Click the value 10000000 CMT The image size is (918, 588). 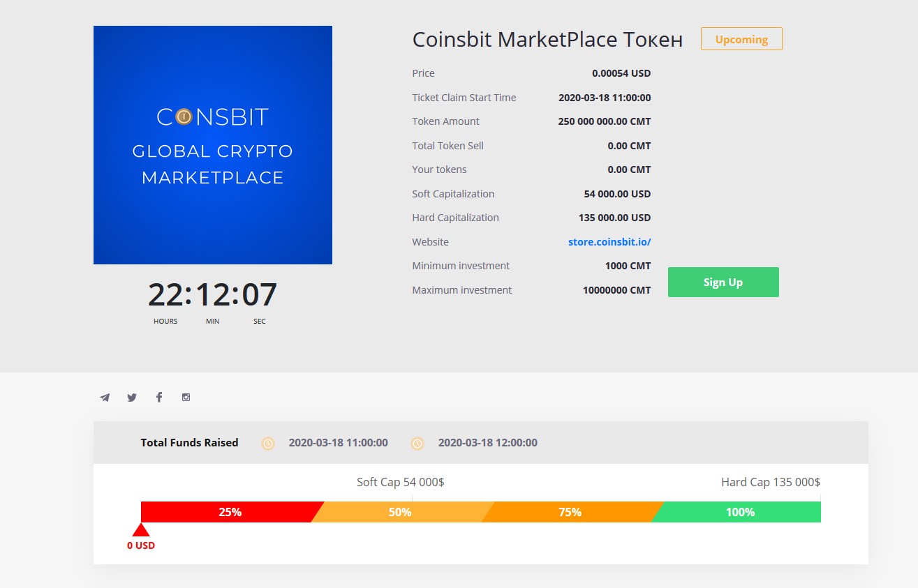[616, 290]
